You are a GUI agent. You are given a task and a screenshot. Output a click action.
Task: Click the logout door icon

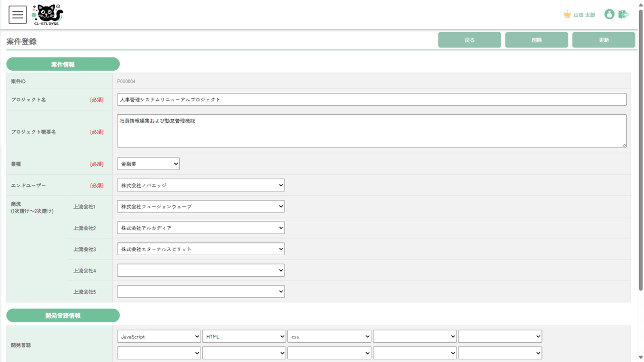click(623, 14)
